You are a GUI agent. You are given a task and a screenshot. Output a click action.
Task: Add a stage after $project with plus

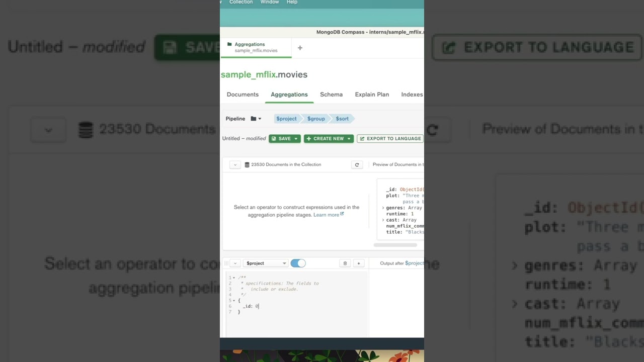tap(359, 263)
